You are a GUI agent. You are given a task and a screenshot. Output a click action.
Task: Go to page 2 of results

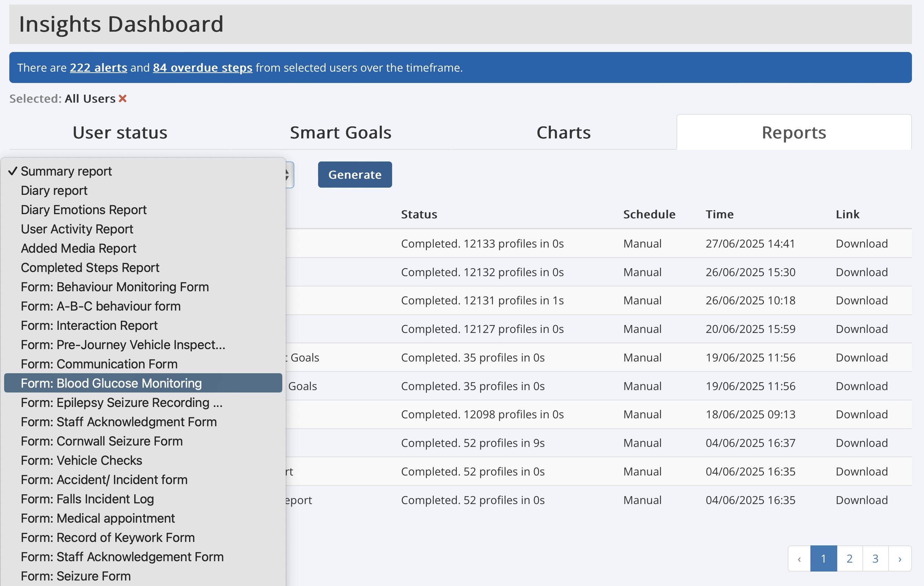point(849,559)
